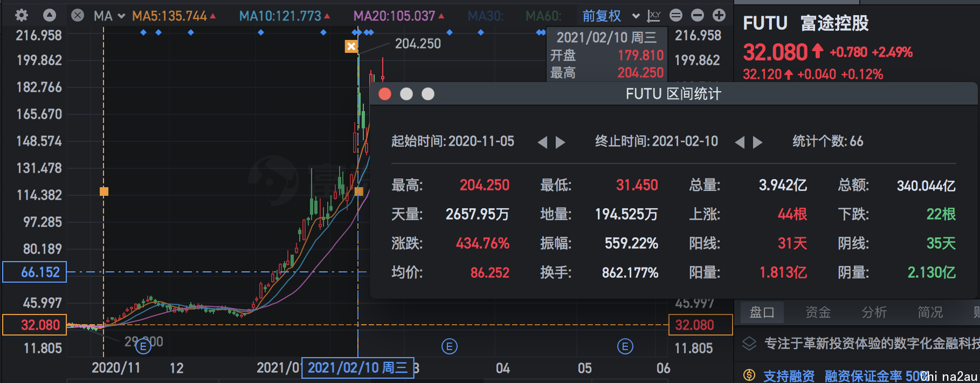Click the 支持融资 link
Viewport: 980px width, 383px height.
(789, 376)
